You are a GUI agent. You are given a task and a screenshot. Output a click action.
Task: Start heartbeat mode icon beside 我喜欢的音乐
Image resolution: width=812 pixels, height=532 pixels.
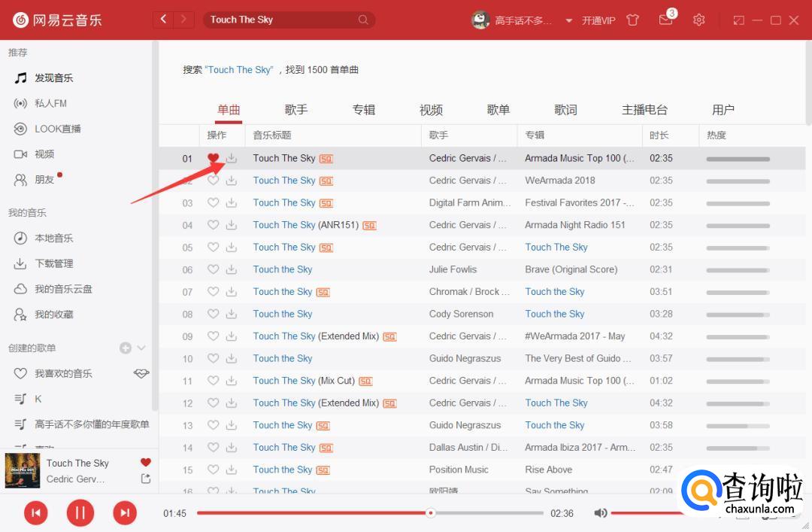[x=141, y=373]
